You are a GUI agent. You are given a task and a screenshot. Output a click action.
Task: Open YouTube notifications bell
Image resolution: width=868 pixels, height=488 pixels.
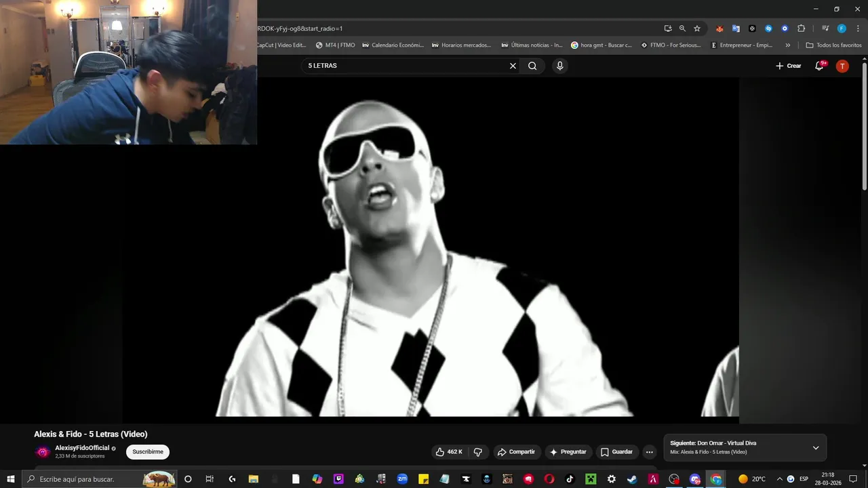coord(820,66)
